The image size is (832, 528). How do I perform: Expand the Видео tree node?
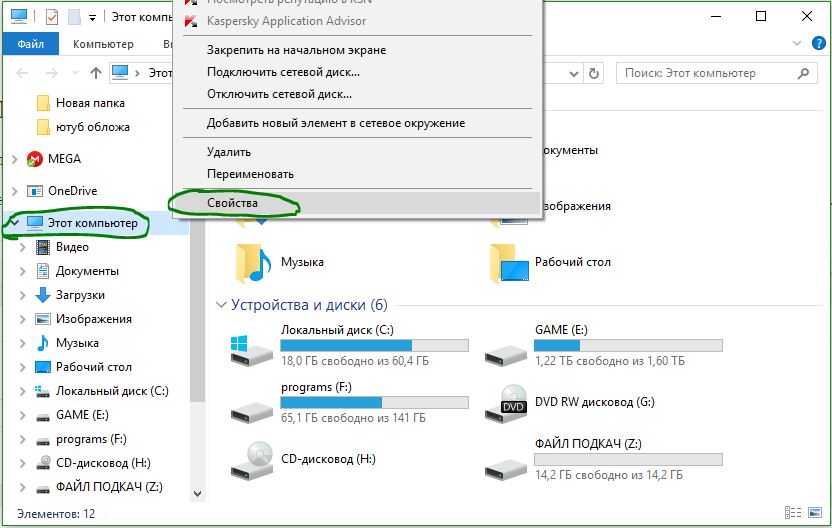(x=22, y=247)
